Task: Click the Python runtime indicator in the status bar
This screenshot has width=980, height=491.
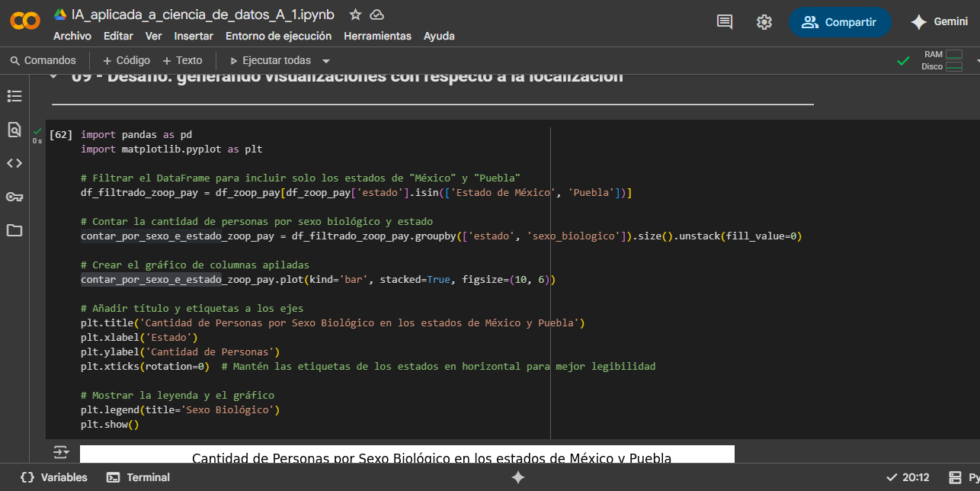Action: tap(964, 477)
